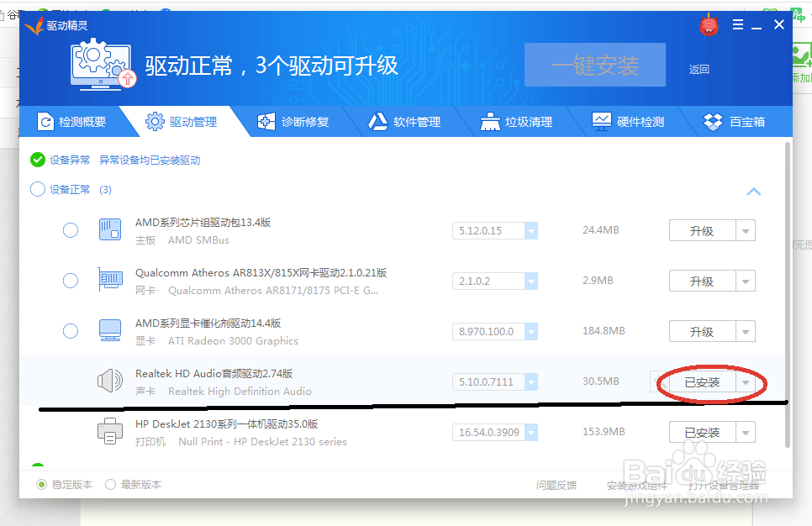Click the 驱动管理 gear icon
Image resolution: width=812 pixels, height=526 pixels.
(155, 122)
